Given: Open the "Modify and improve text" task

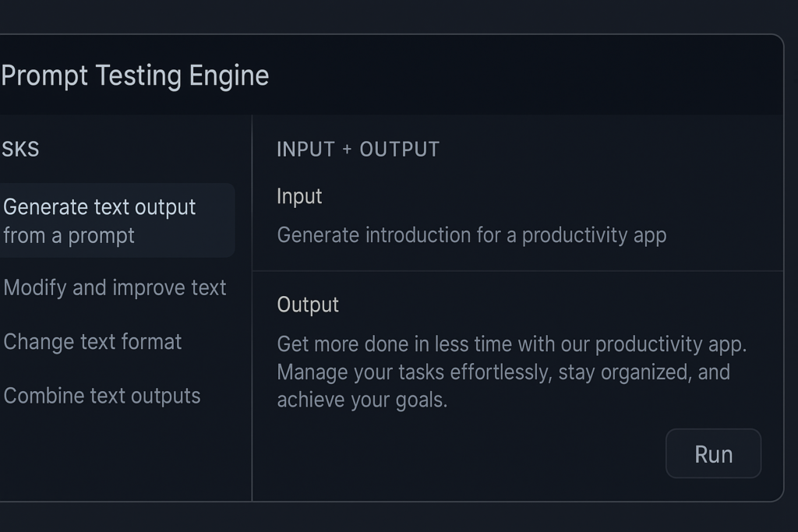Looking at the screenshot, I should point(115,288).
